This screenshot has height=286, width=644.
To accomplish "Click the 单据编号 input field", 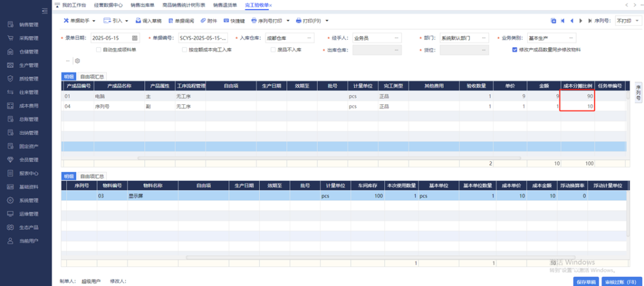I will click(x=203, y=38).
